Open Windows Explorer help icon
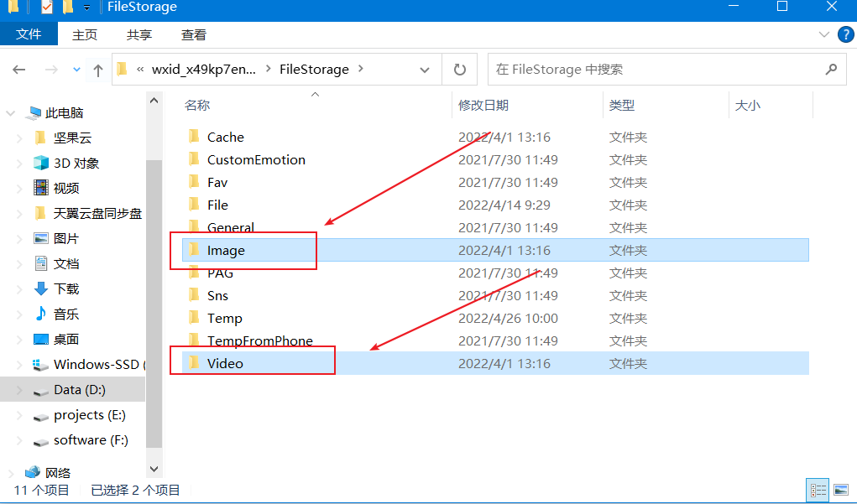This screenshot has height=504, width=857. point(845,34)
